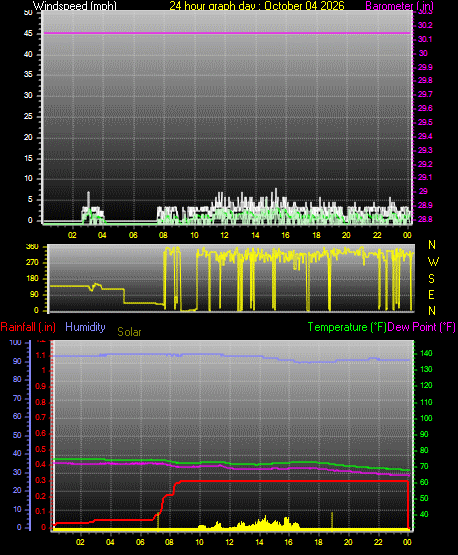Click the red "0.3" rainfall axis value
Viewport: 458px width, 555px height.
pyautogui.click(x=41, y=480)
